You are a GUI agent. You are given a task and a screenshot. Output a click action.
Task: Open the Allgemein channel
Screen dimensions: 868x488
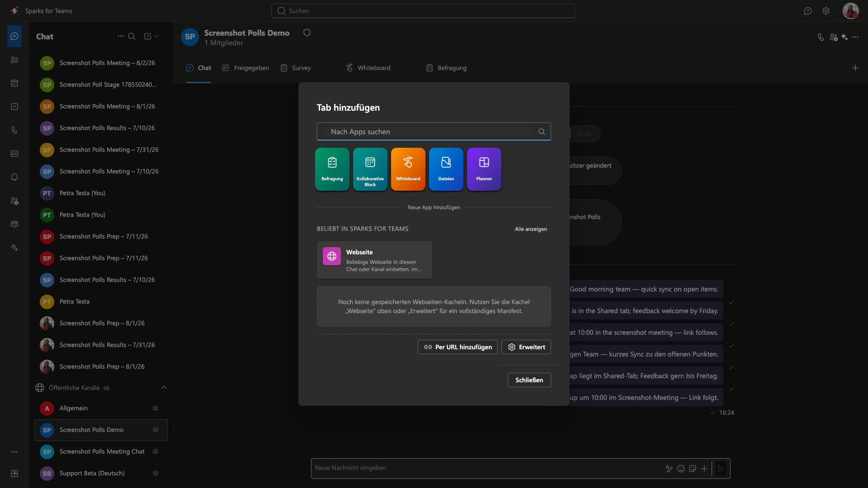point(101,408)
